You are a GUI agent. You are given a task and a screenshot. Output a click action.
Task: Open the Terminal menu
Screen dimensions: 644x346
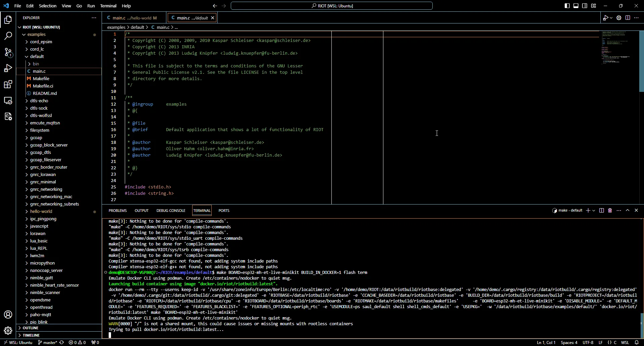point(108,6)
